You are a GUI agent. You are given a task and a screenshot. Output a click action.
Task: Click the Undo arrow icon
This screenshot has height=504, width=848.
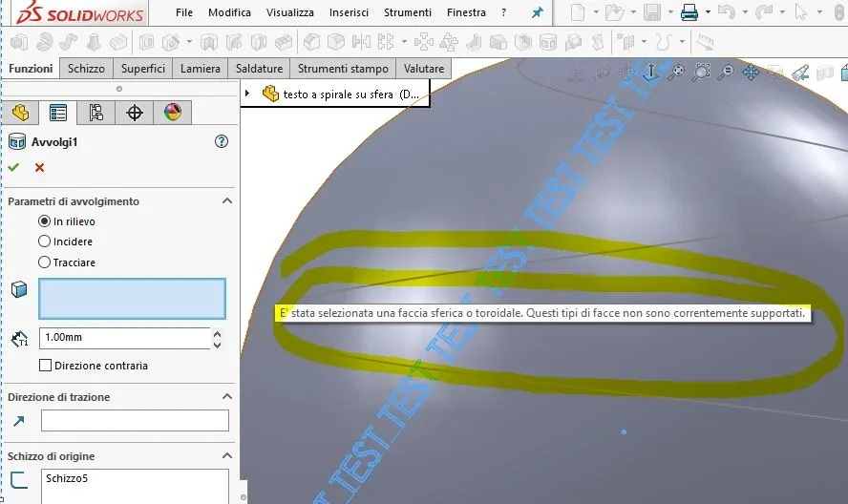point(727,11)
